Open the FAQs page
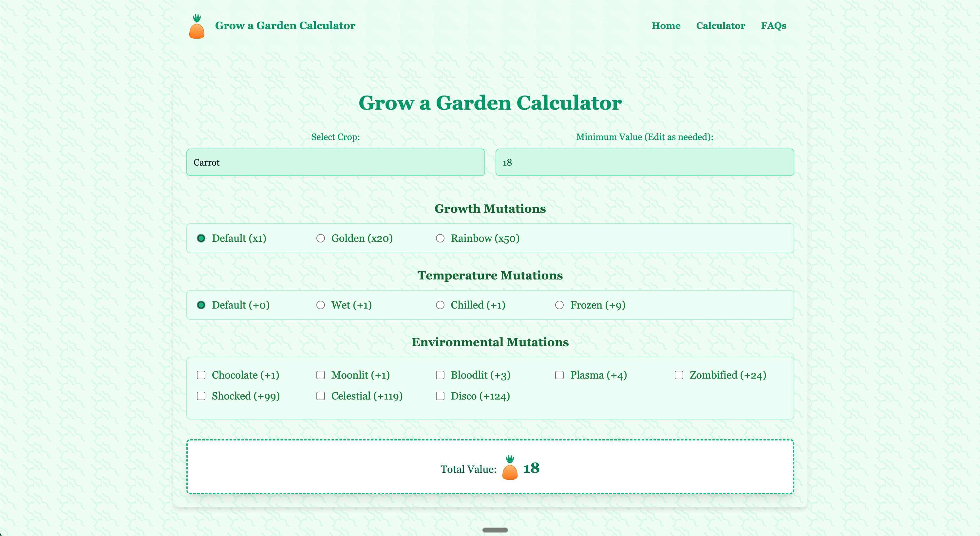Image resolution: width=980 pixels, height=536 pixels. [773, 26]
